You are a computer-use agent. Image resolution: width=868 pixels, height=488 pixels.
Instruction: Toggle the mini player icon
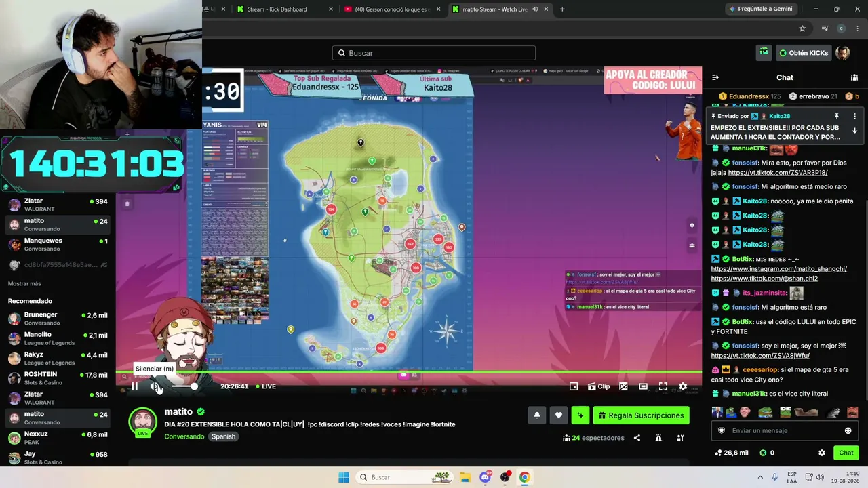[x=574, y=386]
